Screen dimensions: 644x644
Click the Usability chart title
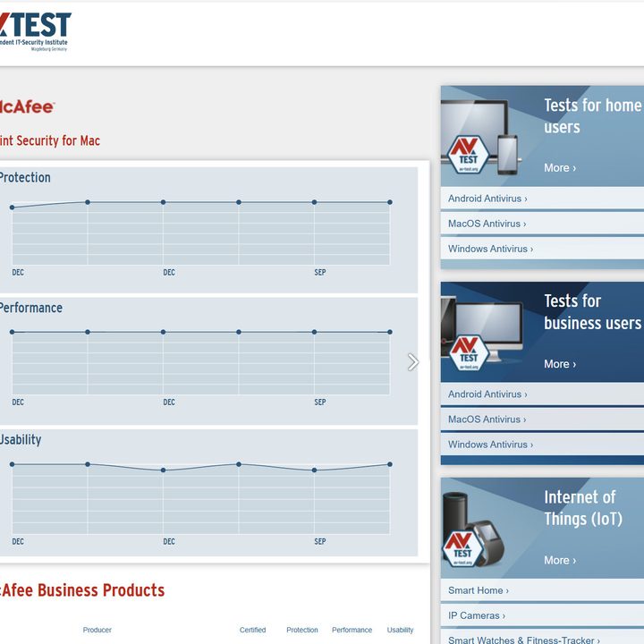pyautogui.click(x=21, y=440)
